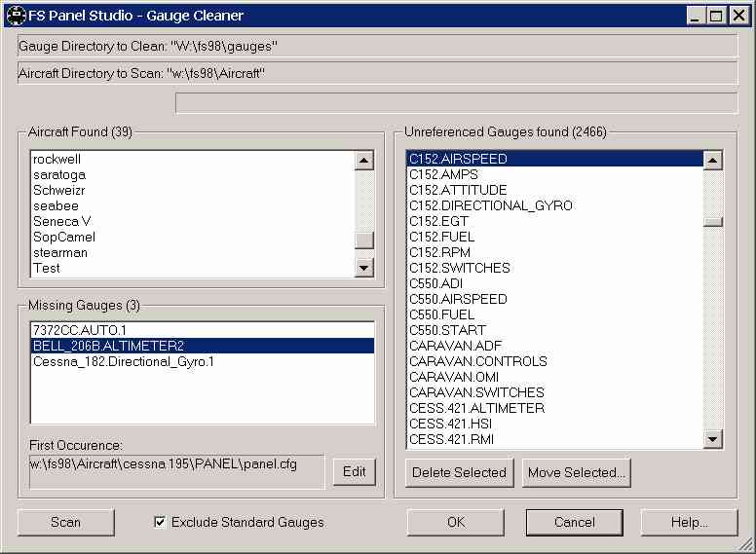756x554 pixels.
Task: Select missing gauge 7372CC.AUTO.1
Action: pyautogui.click(x=203, y=330)
